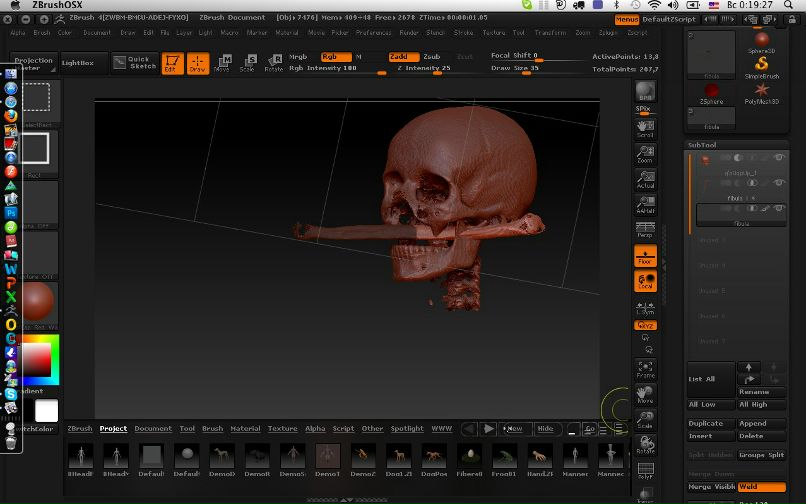Switch to the Material tab in LightBox
This screenshot has width=806, height=504.
point(245,428)
